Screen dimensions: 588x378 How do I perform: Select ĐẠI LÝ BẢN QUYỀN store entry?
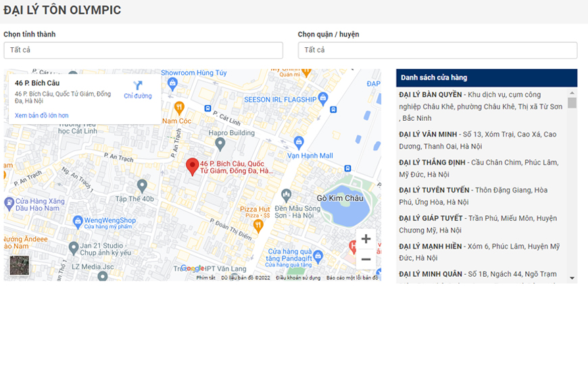pos(481,107)
